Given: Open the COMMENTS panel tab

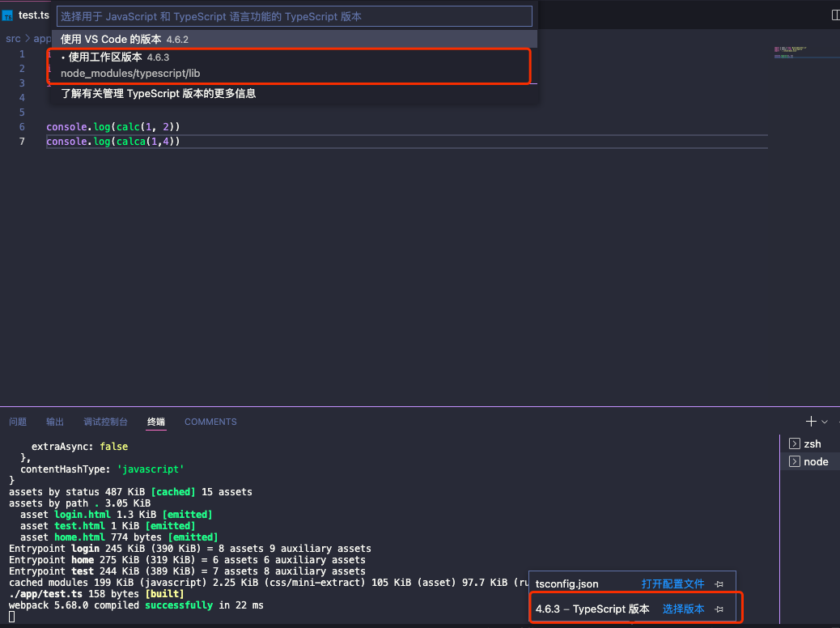Looking at the screenshot, I should [210, 422].
